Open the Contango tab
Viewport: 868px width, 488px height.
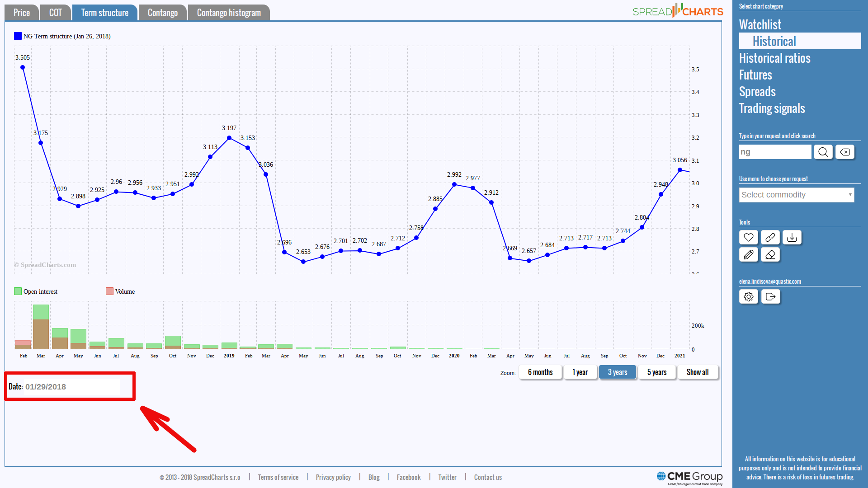click(163, 13)
